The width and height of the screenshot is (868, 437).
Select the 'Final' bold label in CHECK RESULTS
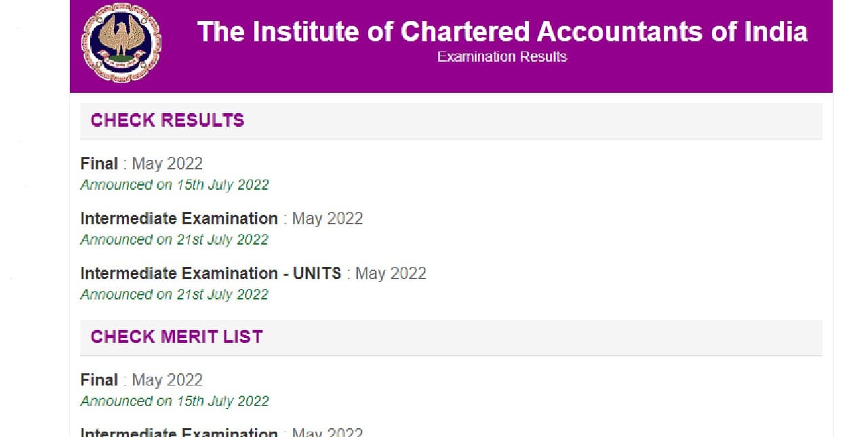click(x=99, y=163)
